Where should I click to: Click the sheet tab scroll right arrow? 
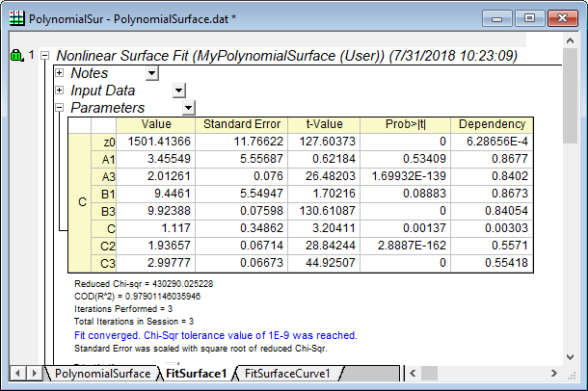point(35,374)
